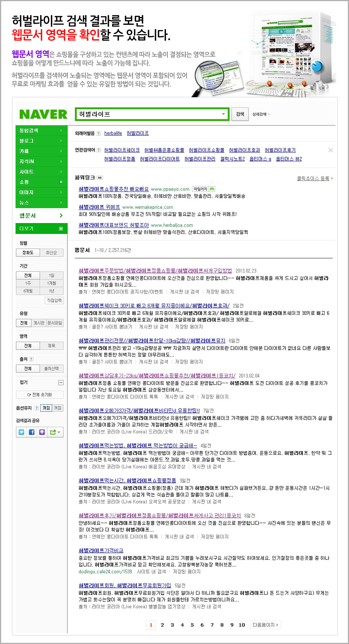
Task: Set type filter to 문서파일
Action: (x=55, y=323)
